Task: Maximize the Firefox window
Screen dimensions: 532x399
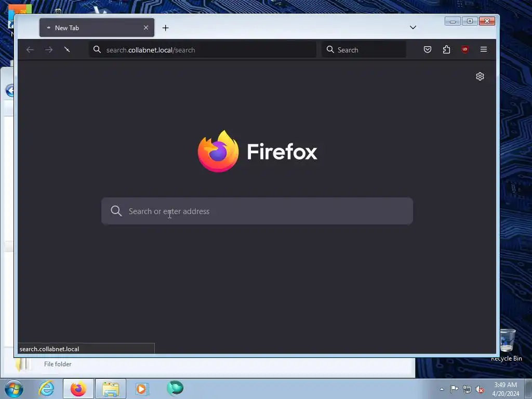Action: [470, 21]
